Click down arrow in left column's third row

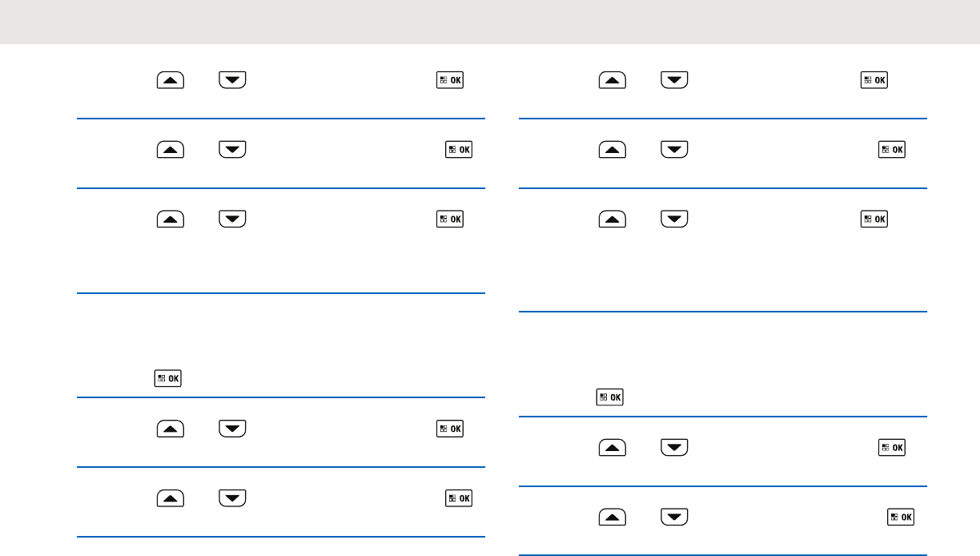pyautogui.click(x=232, y=218)
